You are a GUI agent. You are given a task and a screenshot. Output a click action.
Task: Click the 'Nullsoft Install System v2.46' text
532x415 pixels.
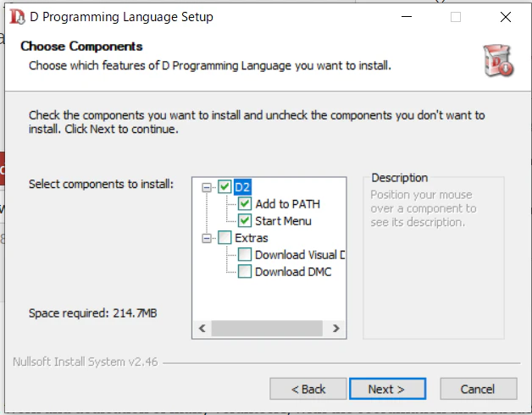(86, 362)
